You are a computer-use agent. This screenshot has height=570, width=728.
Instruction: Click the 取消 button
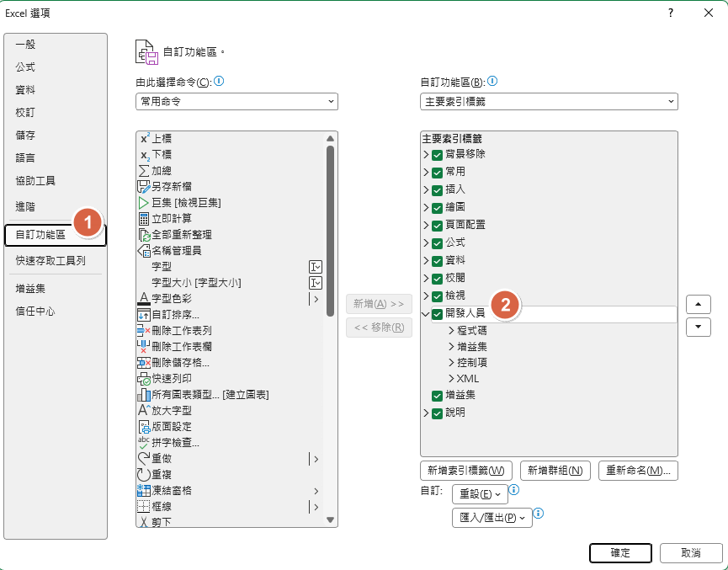click(x=691, y=553)
